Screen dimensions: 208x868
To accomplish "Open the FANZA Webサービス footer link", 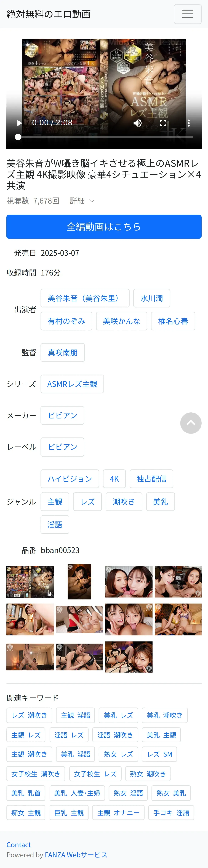I will click(76, 855).
